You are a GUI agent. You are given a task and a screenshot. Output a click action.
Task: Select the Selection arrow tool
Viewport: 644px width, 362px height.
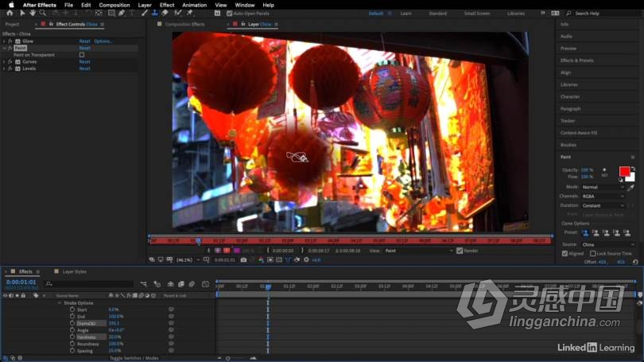point(22,14)
